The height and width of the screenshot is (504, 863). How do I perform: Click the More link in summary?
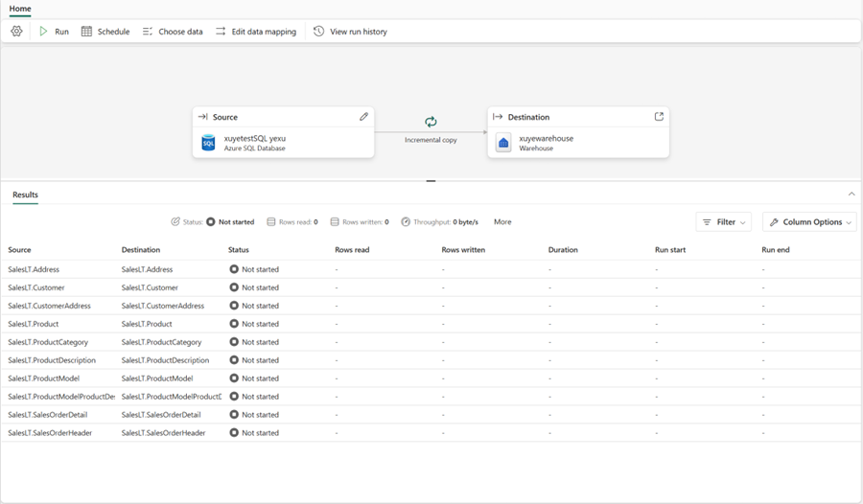pyautogui.click(x=502, y=221)
